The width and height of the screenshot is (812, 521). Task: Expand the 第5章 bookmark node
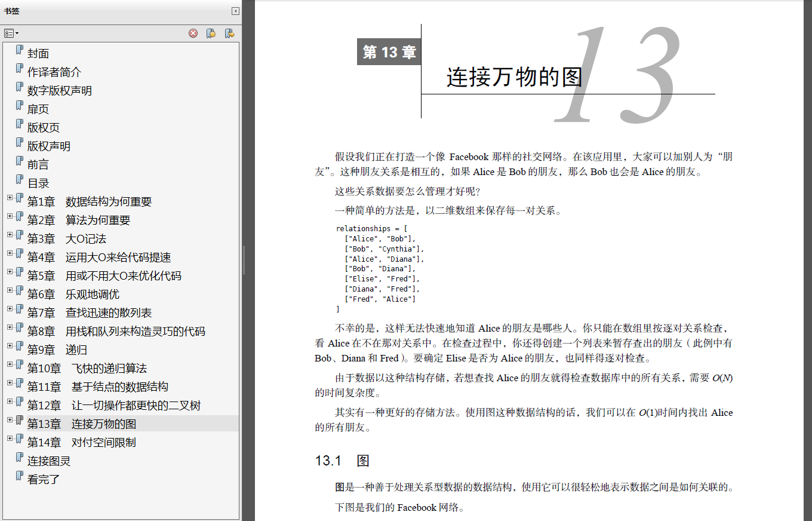pos(10,272)
